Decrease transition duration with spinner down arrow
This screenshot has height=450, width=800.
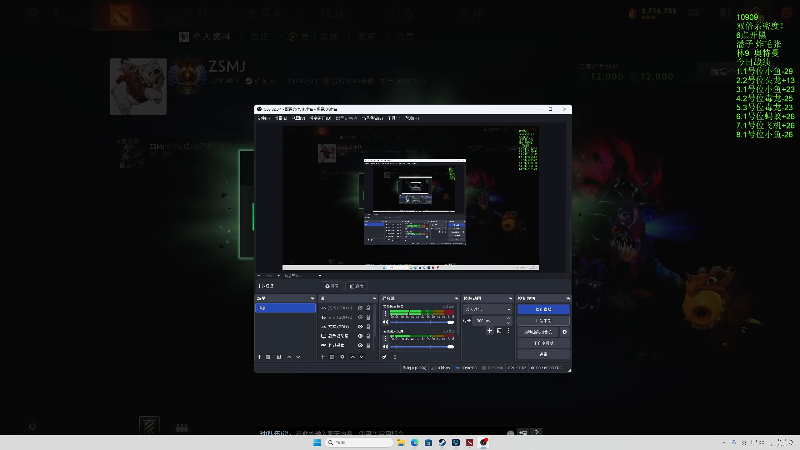(509, 323)
